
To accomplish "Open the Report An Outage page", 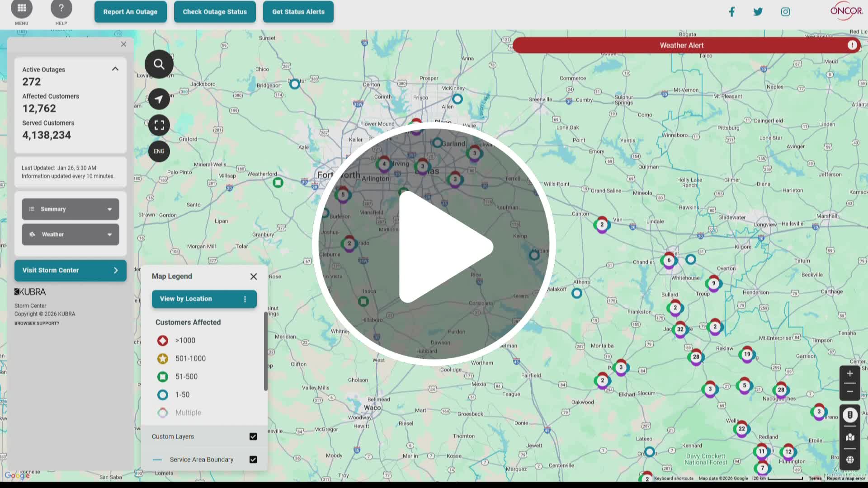I will click(x=130, y=11).
